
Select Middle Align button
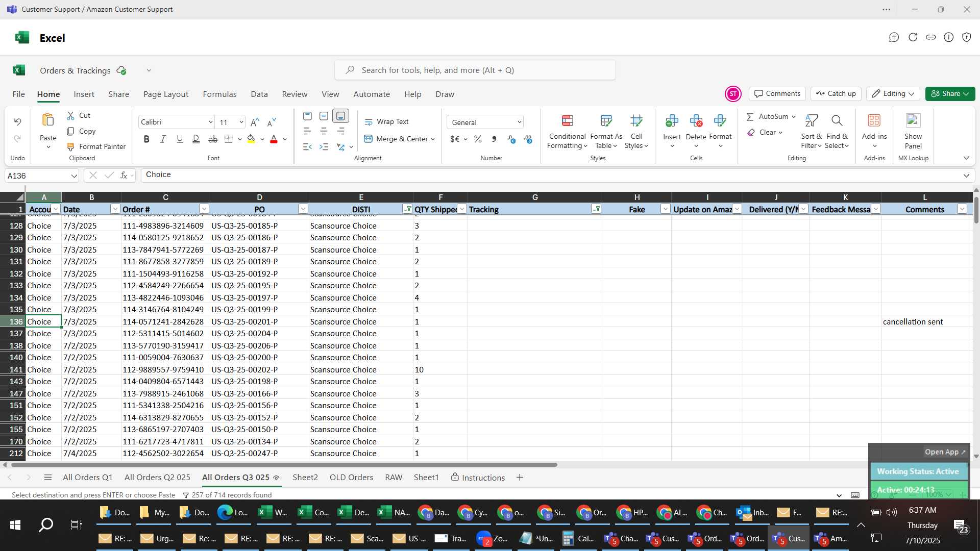click(x=324, y=116)
